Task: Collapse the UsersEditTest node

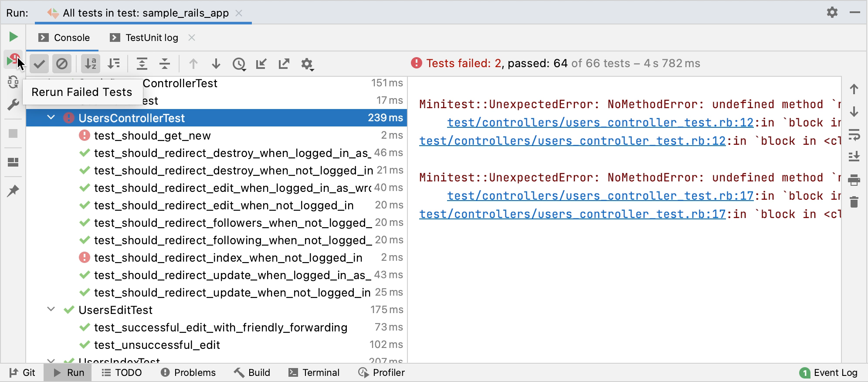Action: coord(51,310)
